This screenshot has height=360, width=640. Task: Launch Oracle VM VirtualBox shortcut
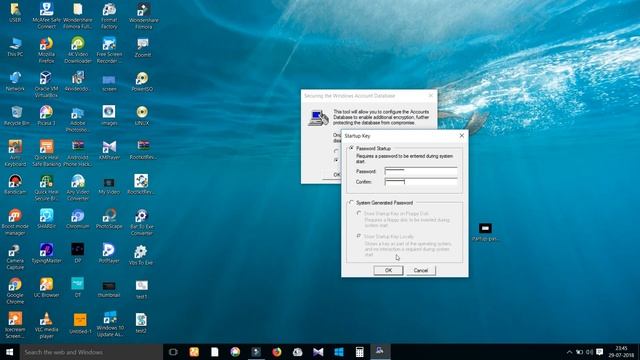tap(46, 84)
